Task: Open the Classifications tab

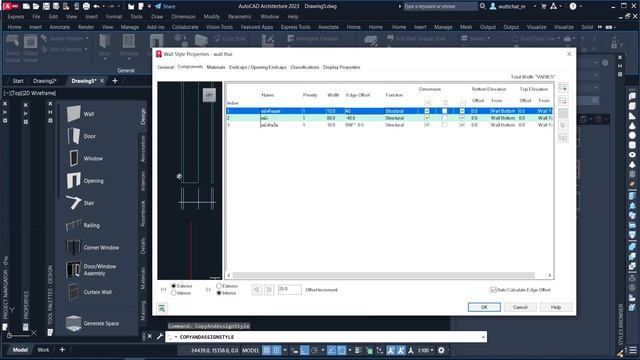Action: click(x=305, y=67)
